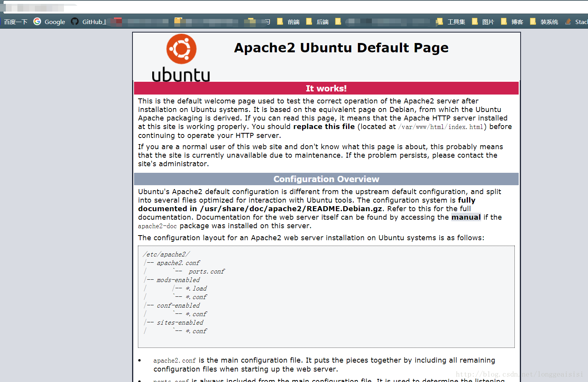Open the 博客 bookmark folder
588x382 pixels.
(517, 22)
